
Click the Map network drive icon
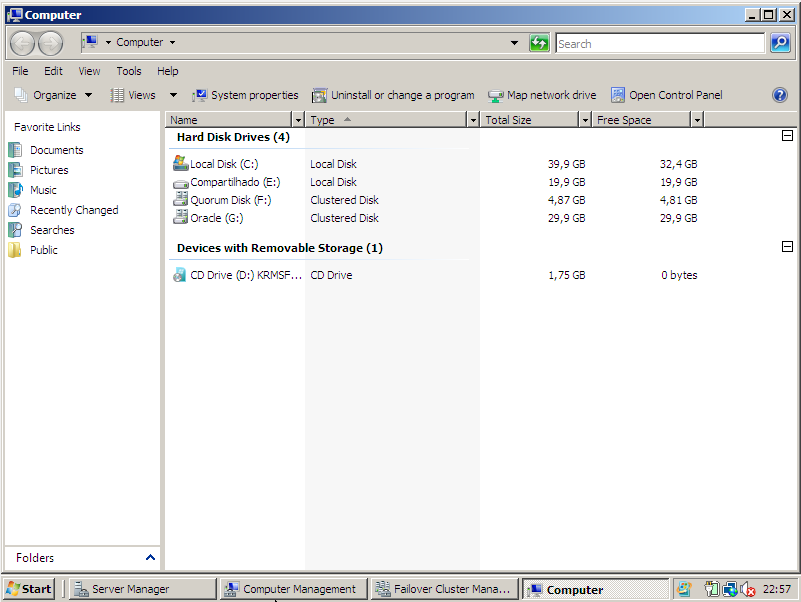click(495, 96)
